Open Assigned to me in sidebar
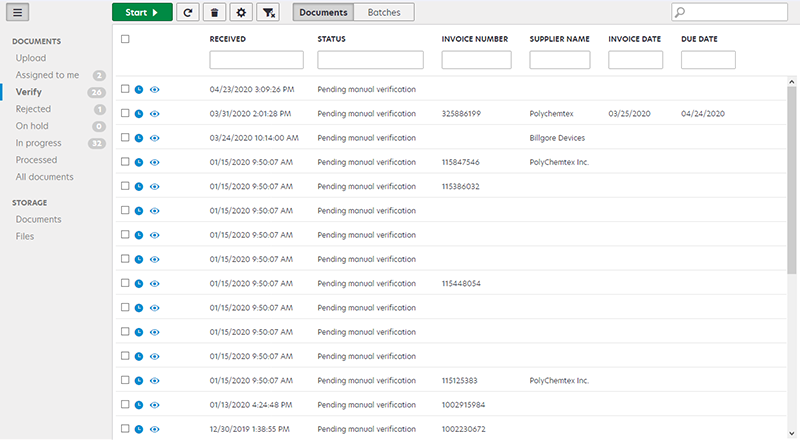This screenshot has height=440, width=800. tap(47, 75)
